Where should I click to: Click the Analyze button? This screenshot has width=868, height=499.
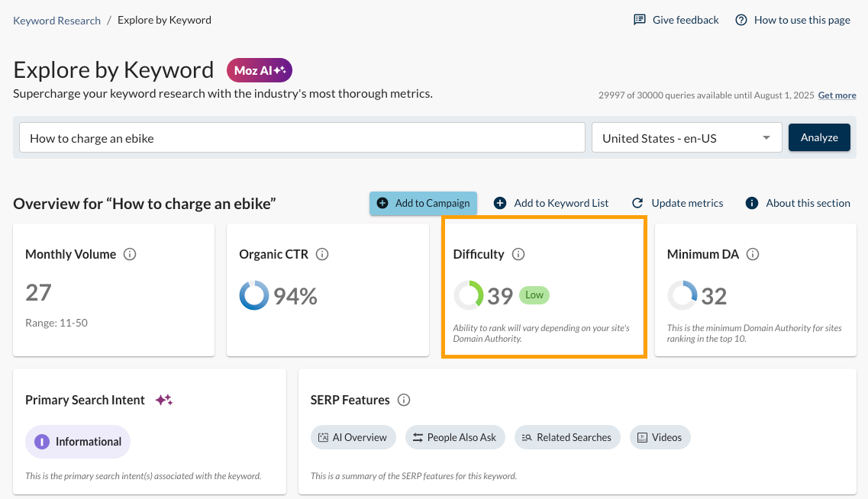819,137
